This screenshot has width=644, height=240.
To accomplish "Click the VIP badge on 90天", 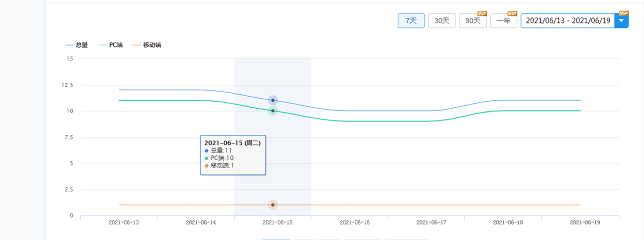I will (482, 13).
